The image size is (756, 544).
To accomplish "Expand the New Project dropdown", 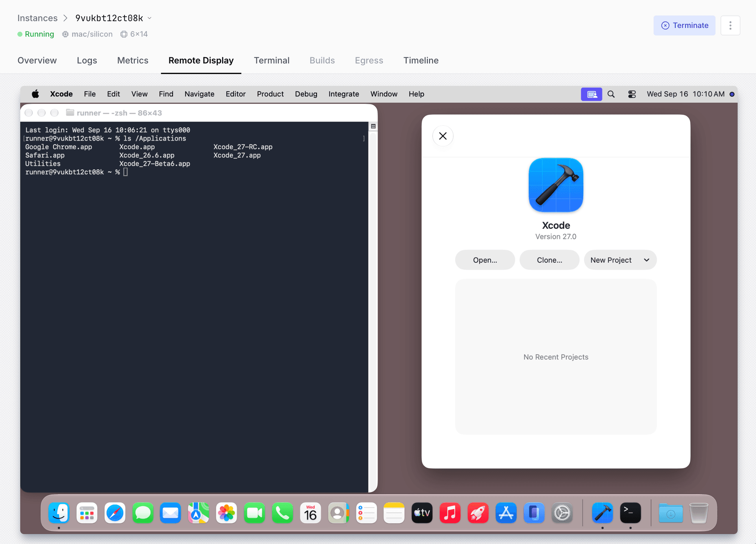I will [x=620, y=260].
